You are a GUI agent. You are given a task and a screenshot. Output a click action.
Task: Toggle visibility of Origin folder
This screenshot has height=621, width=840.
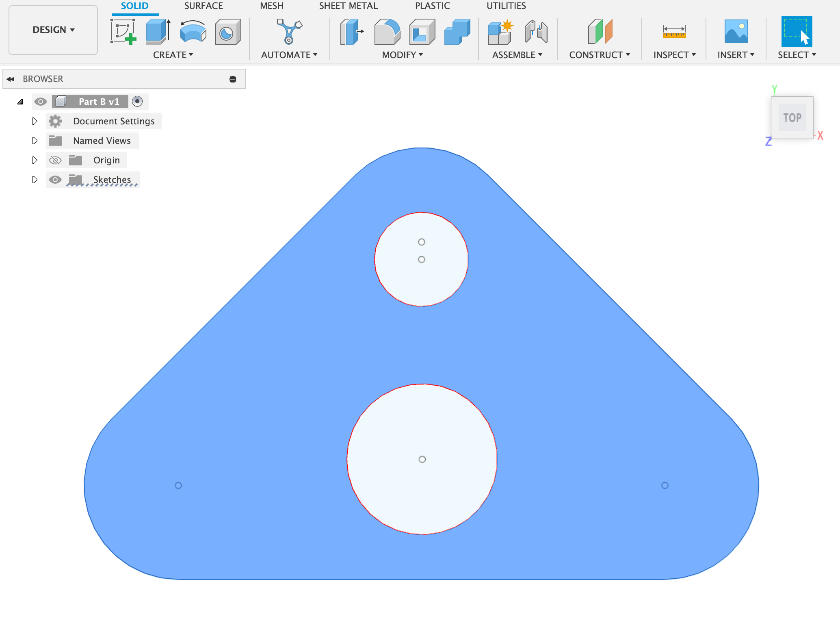pos(55,160)
